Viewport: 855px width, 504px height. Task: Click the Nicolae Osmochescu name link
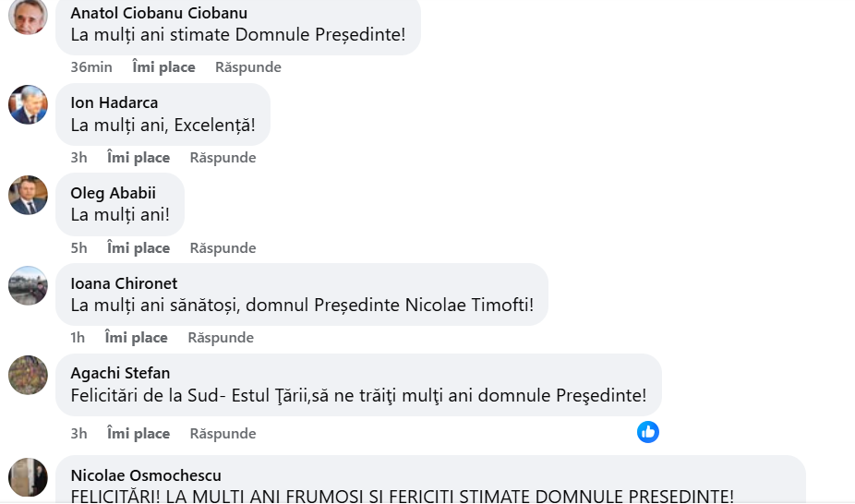[x=146, y=475]
